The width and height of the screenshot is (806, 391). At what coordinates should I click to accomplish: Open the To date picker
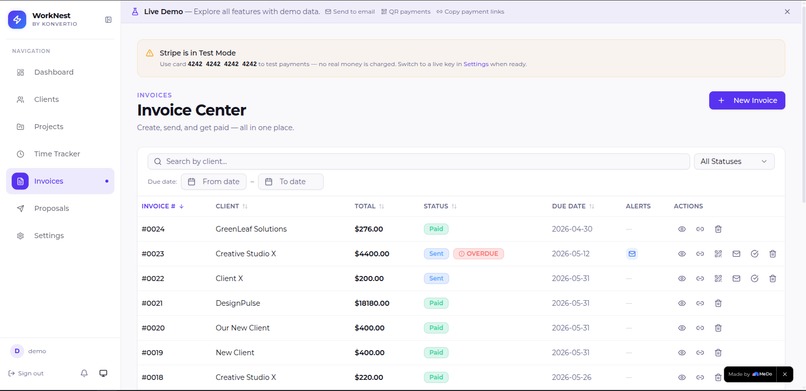(290, 181)
